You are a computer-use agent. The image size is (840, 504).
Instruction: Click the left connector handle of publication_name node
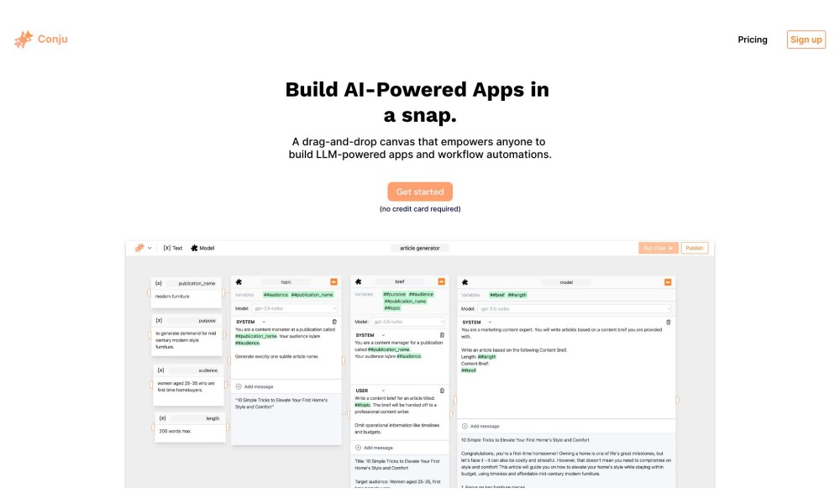coord(149,293)
